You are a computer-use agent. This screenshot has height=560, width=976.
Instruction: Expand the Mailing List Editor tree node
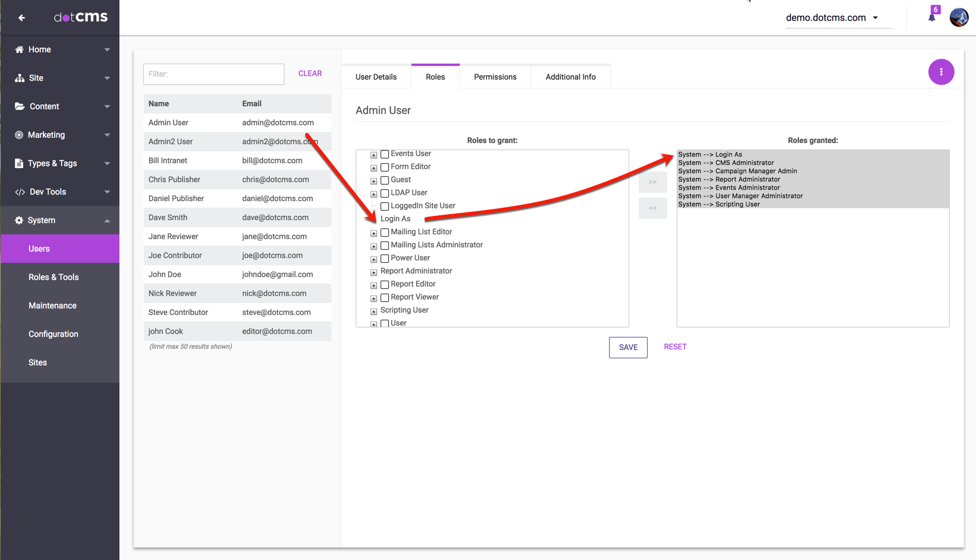373,233
